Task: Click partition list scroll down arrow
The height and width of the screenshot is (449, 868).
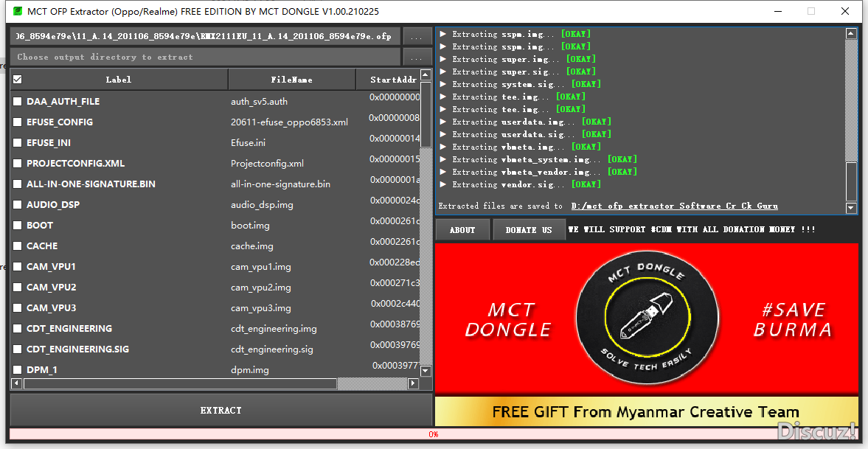Action: pos(426,370)
